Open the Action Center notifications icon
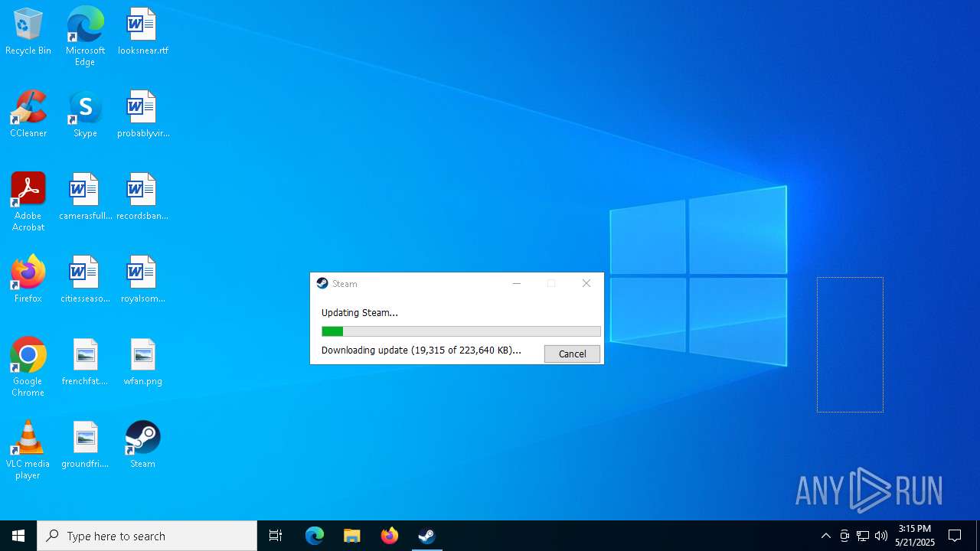980x551 pixels. pyautogui.click(x=955, y=536)
